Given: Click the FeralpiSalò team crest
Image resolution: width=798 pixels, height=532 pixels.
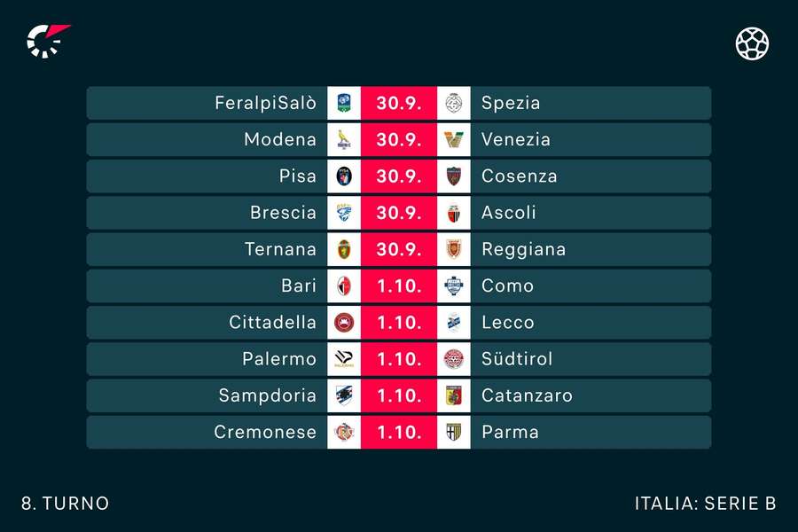Looking at the screenshot, I should pos(344,103).
